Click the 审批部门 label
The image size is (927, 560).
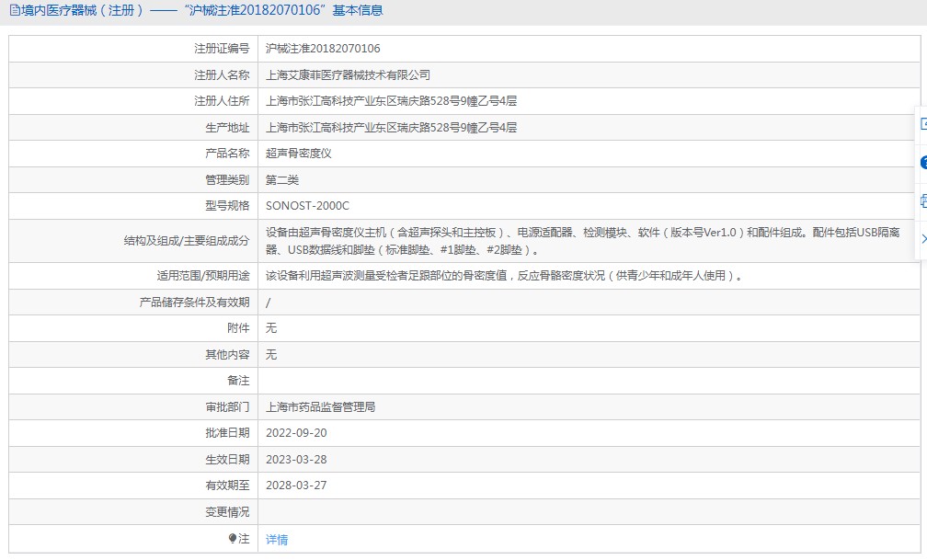(x=227, y=406)
